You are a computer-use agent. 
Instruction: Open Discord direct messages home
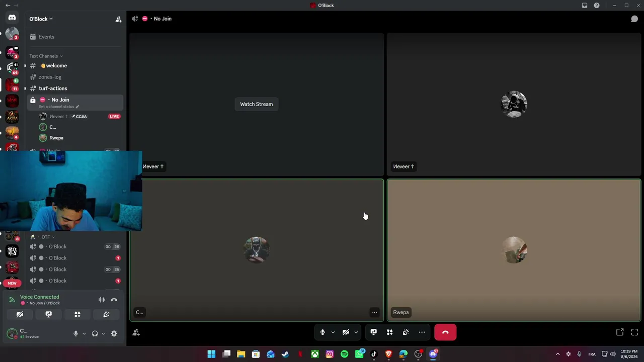(12, 18)
